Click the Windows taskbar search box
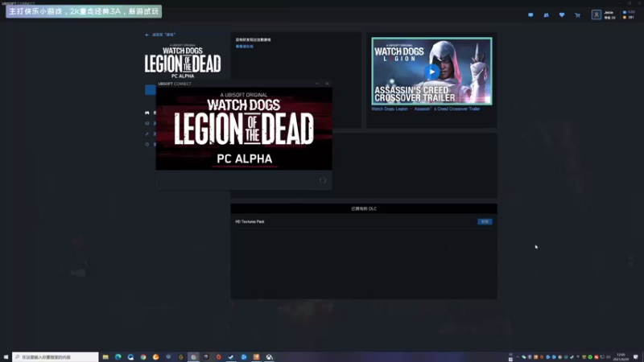This screenshot has height=362, width=644. point(56,357)
